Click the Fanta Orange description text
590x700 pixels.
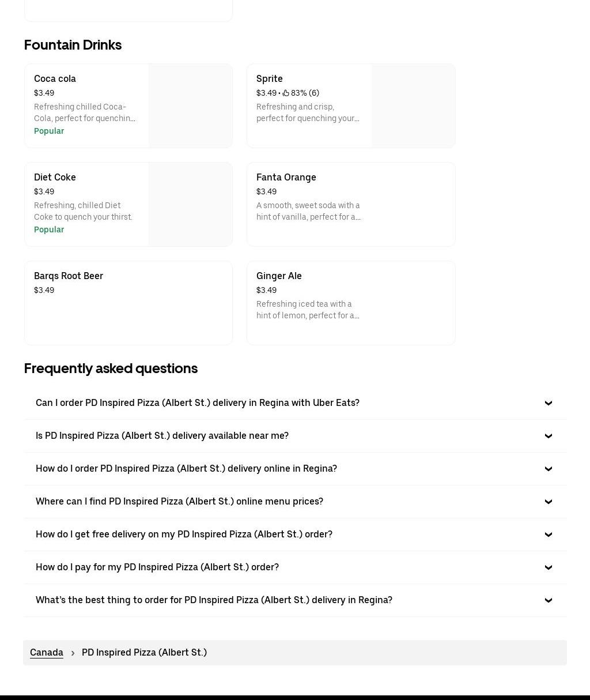tap(308, 211)
